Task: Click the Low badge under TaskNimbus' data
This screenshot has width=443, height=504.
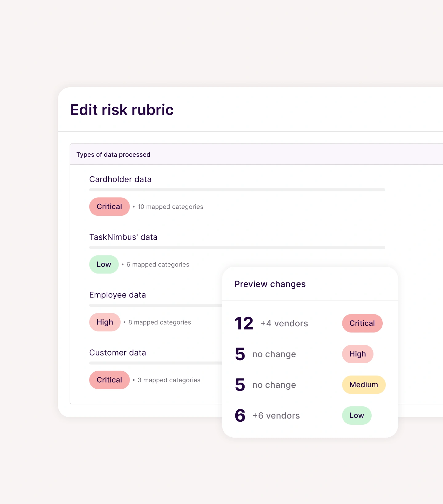Action: pos(104,264)
